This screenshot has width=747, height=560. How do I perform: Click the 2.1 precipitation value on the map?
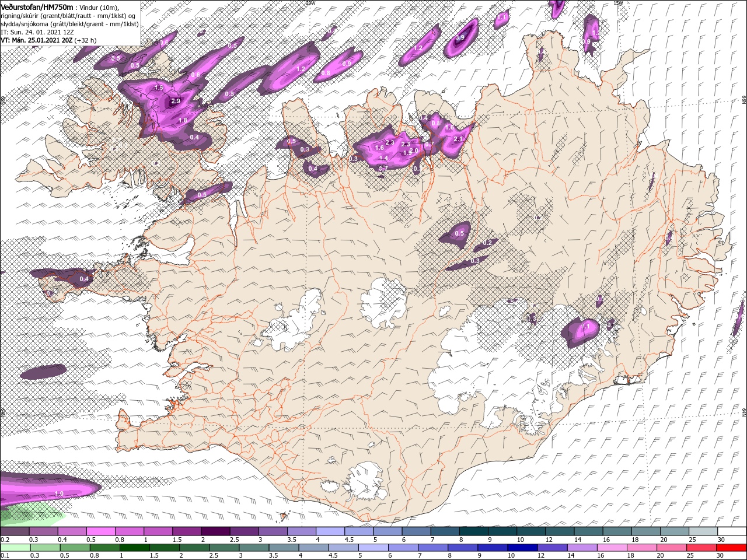(458, 139)
